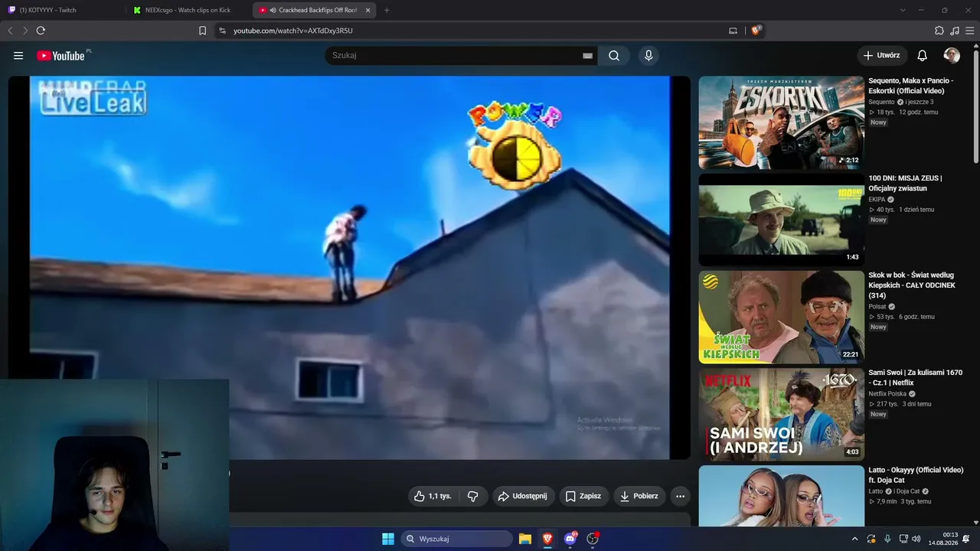Go back in browser history
The height and width of the screenshot is (551, 980).
click(10, 31)
